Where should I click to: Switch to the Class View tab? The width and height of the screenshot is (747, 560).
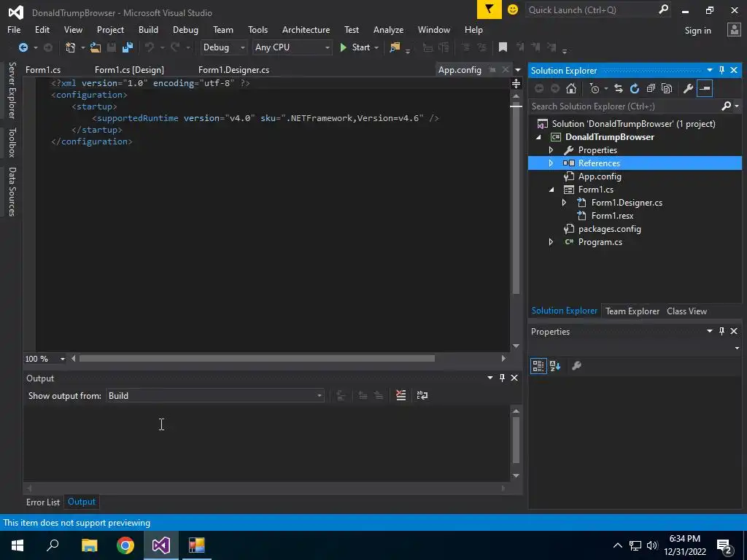click(x=686, y=311)
